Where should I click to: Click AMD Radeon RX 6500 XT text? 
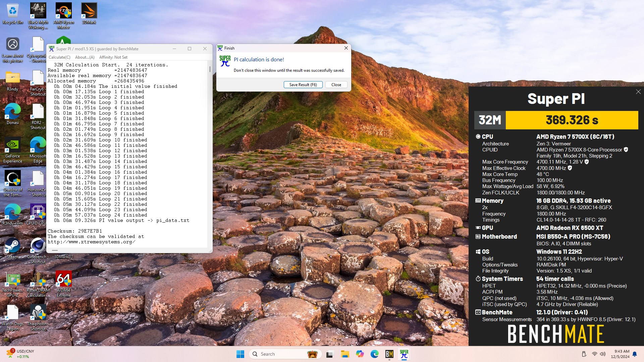click(570, 228)
